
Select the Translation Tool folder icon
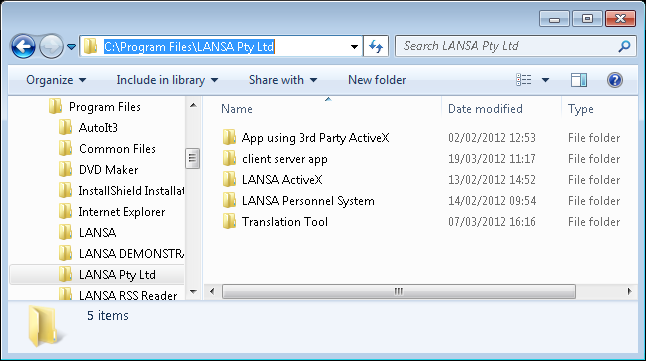click(229, 221)
